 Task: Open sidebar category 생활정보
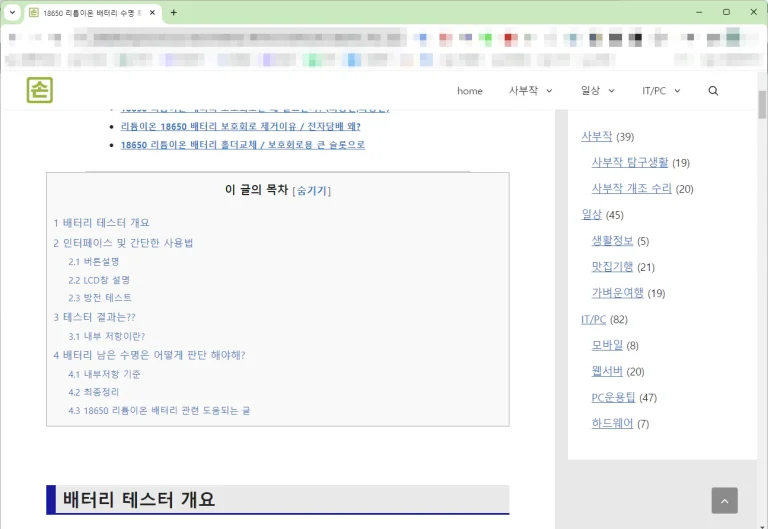pyautogui.click(x=612, y=241)
